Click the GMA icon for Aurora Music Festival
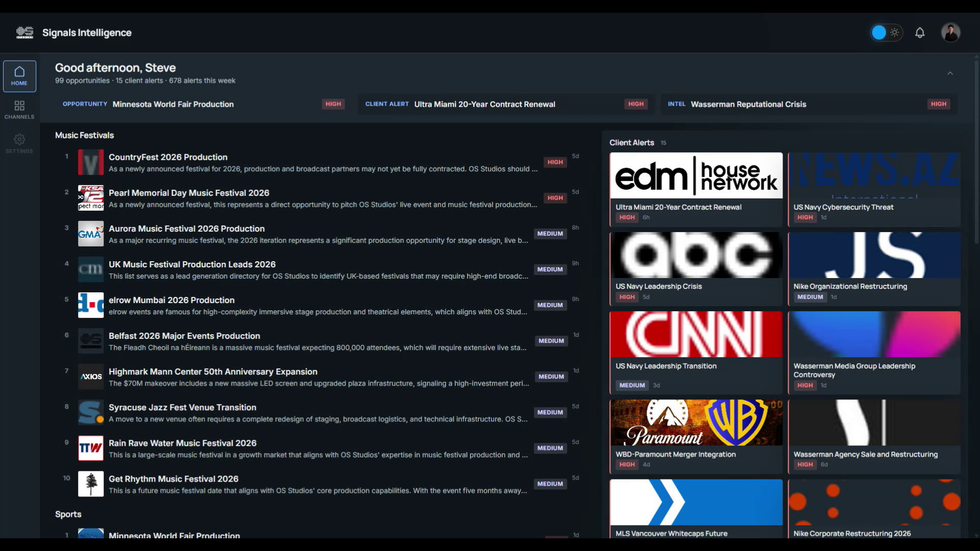This screenshot has height=551, width=980. tap(91, 234)
